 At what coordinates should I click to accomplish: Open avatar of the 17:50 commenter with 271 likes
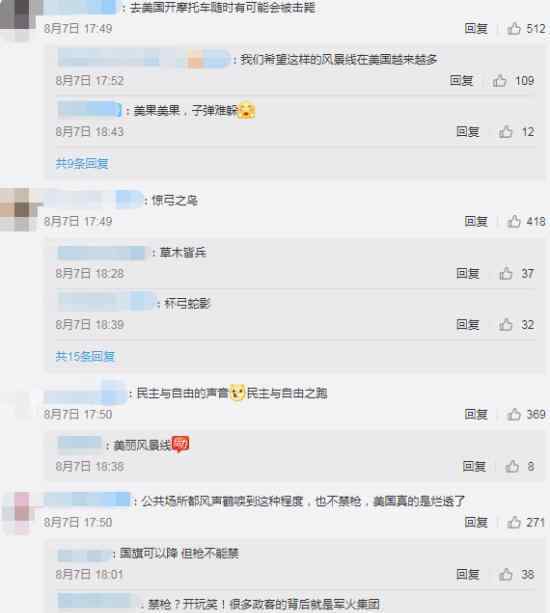tap(18, 512)
